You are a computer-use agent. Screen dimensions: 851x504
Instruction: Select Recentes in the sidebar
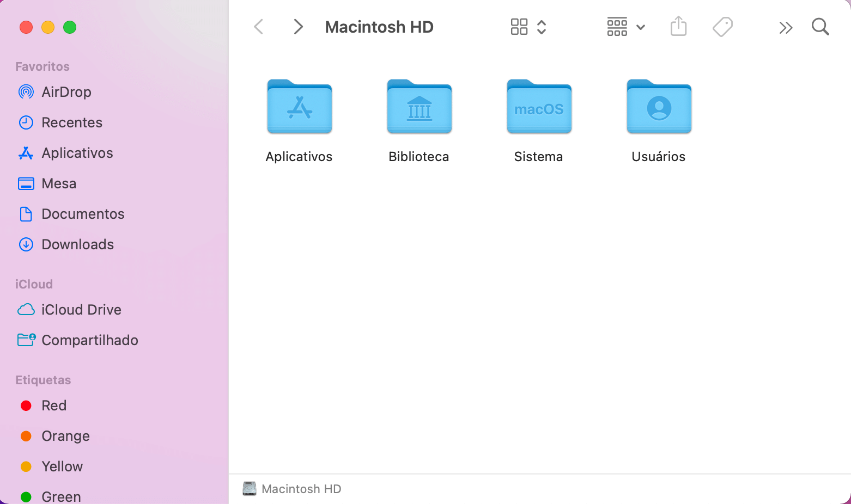[71, 122]
